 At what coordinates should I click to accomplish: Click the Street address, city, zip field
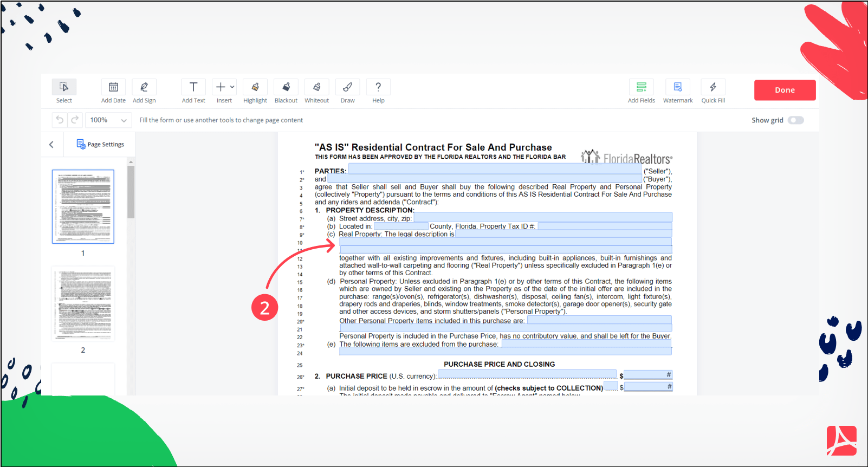[543, 217]
